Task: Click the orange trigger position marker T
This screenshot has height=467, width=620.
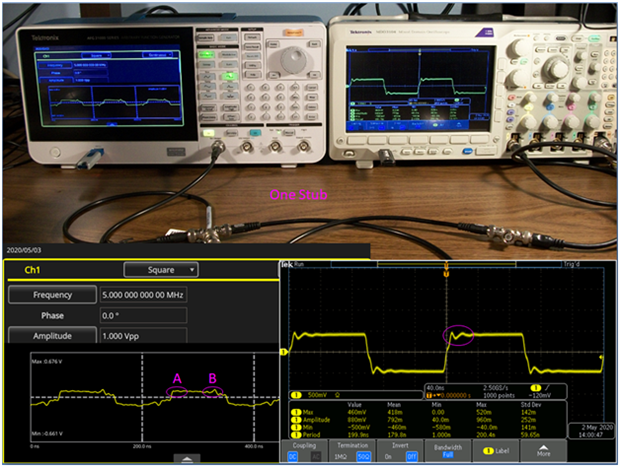Action: pos(445,273)
